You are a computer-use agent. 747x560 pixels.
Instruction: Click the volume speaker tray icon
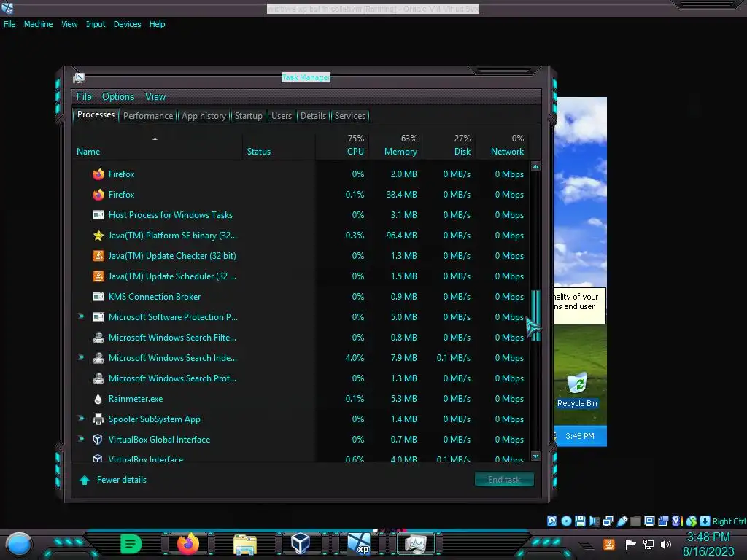[666, 544]
